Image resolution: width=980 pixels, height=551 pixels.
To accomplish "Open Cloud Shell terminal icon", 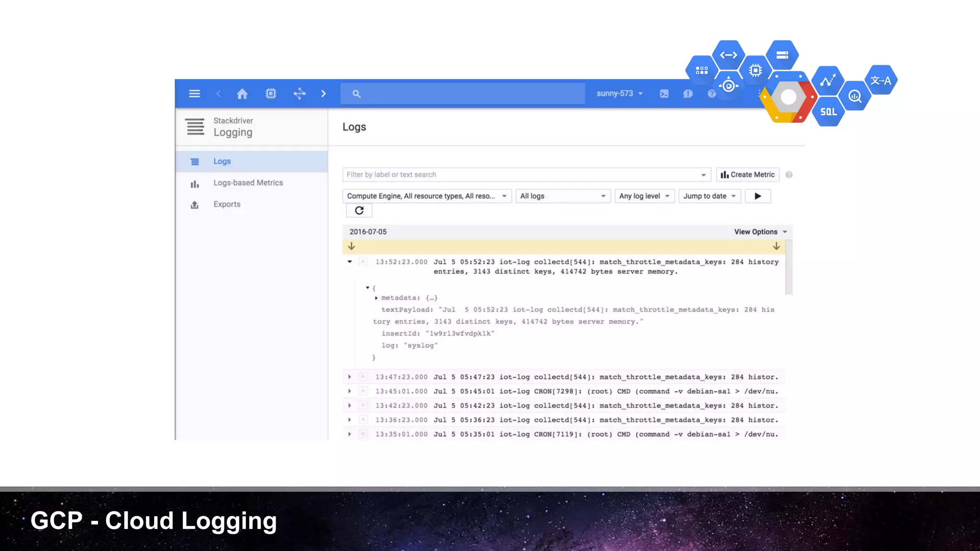I will [x=664, y=94].
